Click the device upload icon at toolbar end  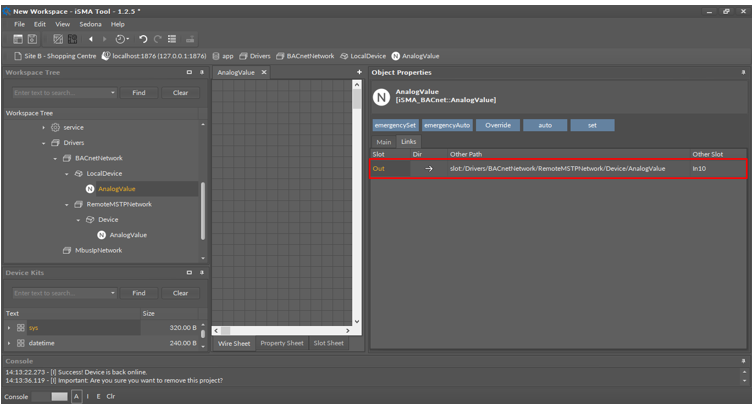coord(190,39)
